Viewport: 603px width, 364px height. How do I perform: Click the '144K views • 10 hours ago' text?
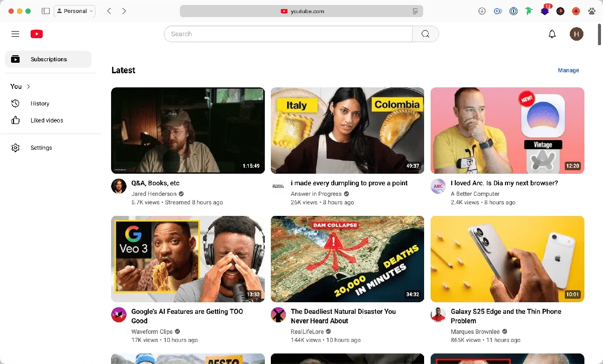coord(326,340)
